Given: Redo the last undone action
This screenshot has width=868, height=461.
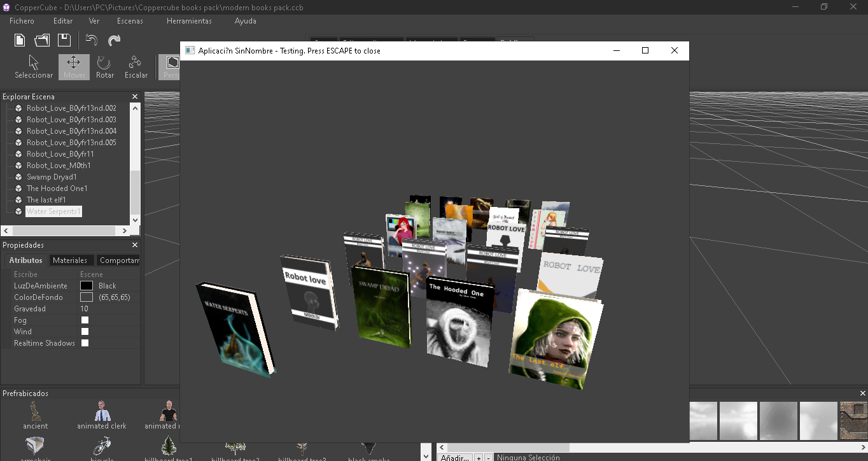Looking at the screenshot, I should 114,40.
